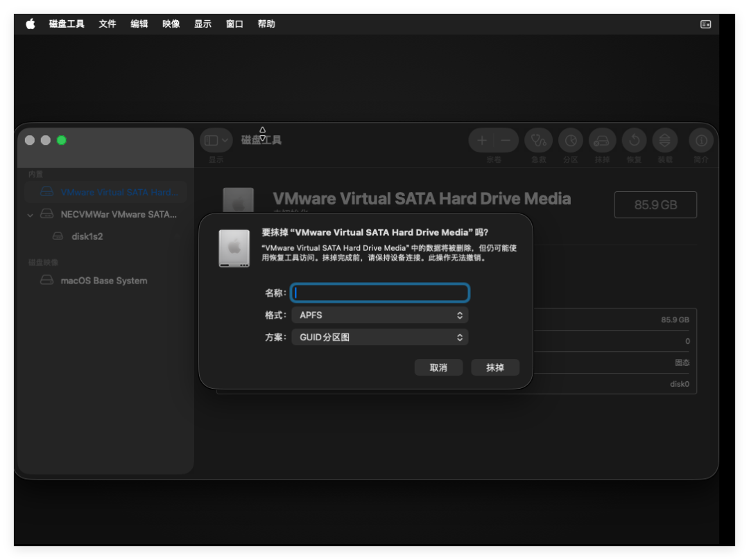Image resolution: width=749 pixels, height=560 pixels.
Task: Open the 格式 APFS format dropdown
Action: [x=380, y=315]
